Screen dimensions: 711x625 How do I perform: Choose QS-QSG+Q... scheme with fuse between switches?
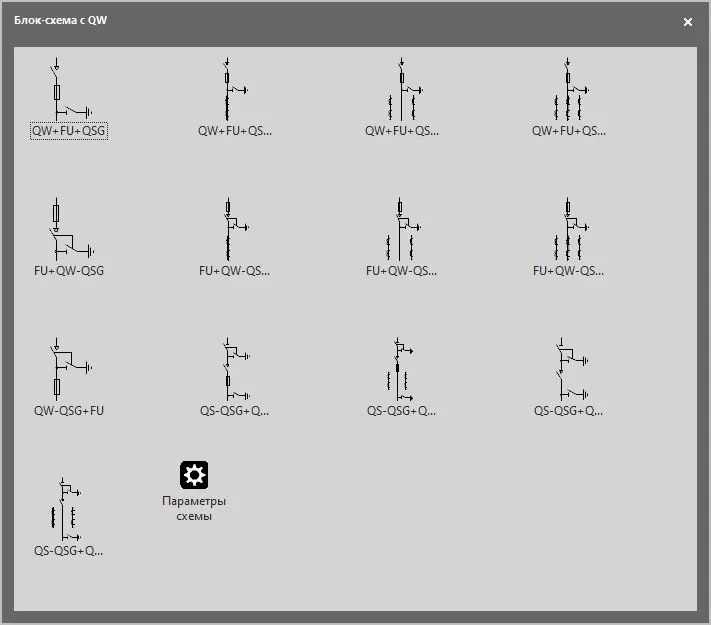(234, 370)
